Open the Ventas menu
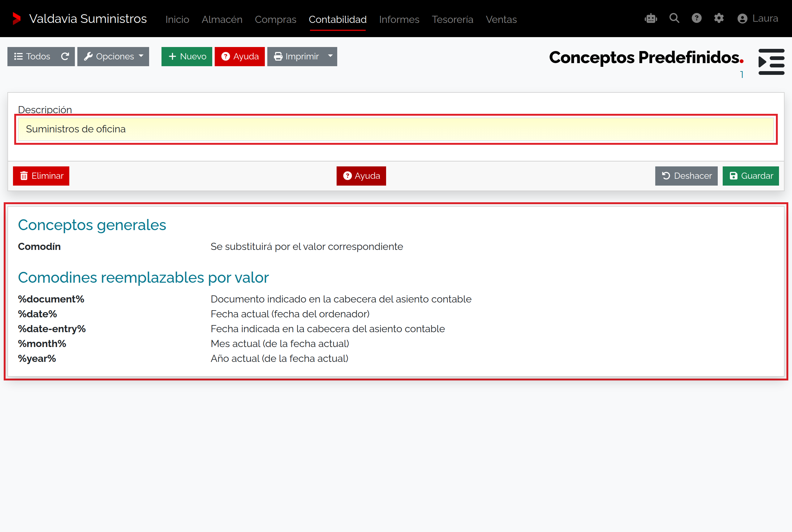Screen dimensions: 792x532 [501, 19]
